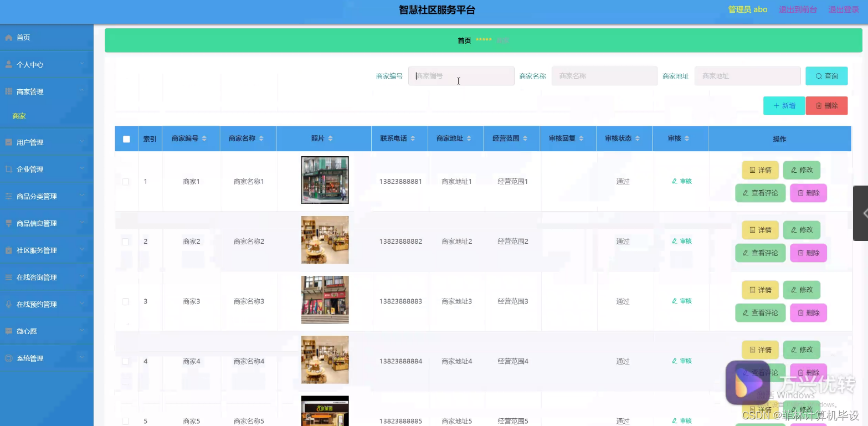Sort table by 审核状态 column arrows

(637, 138)
